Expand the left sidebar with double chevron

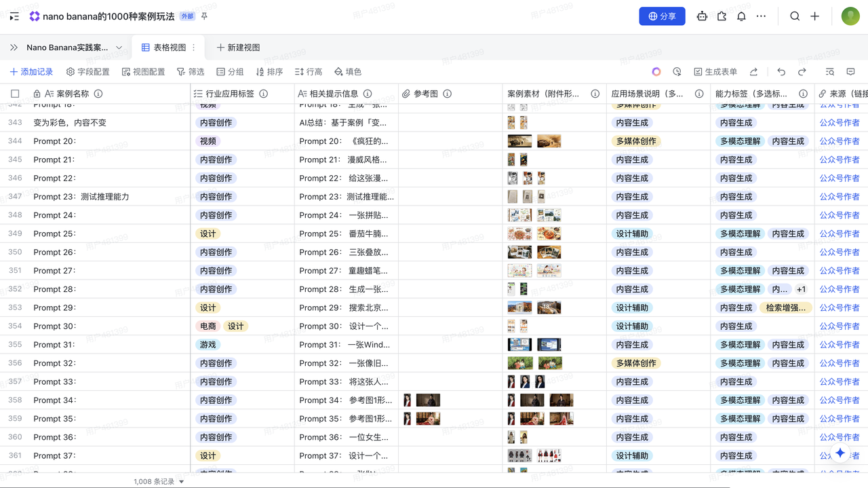[x=14, y=48]
